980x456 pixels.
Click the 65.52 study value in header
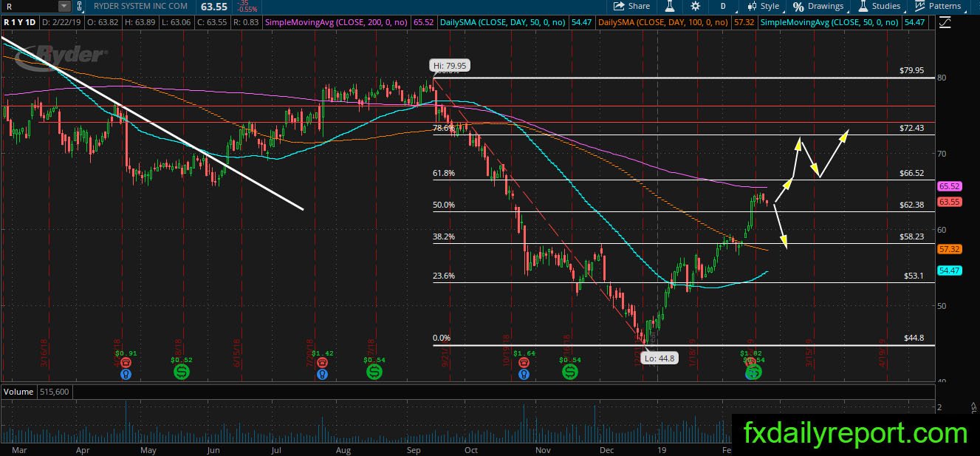(425, 23)
